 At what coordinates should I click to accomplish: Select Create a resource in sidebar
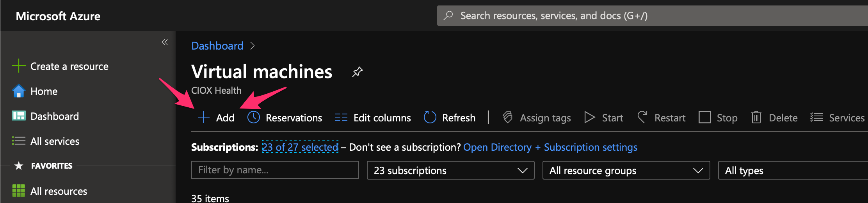69,66
